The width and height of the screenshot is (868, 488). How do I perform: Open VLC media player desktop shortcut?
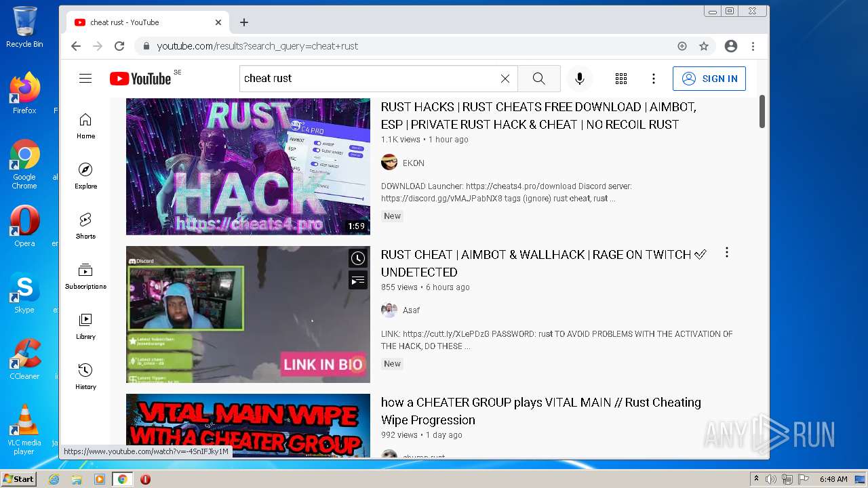[x=24, y=430]
